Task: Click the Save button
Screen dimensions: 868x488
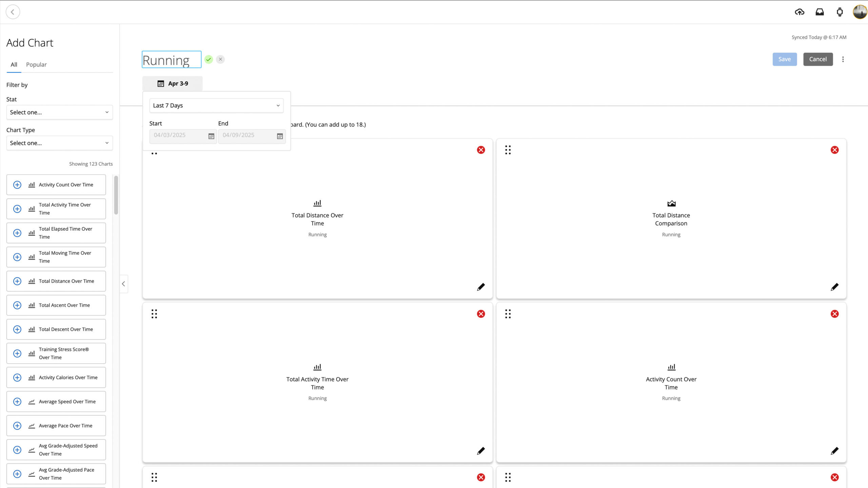Action: (x=784, y=59)
